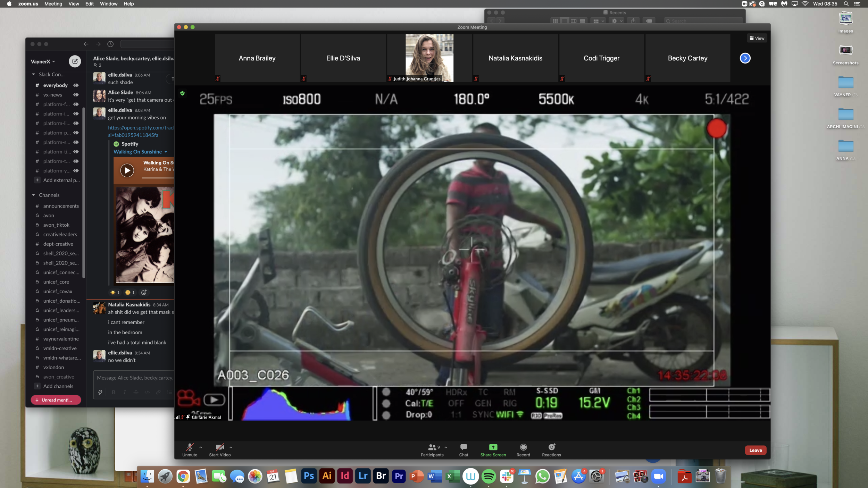
Task: Play the Walking On Sunshine preview
Action: click(127, 170)
